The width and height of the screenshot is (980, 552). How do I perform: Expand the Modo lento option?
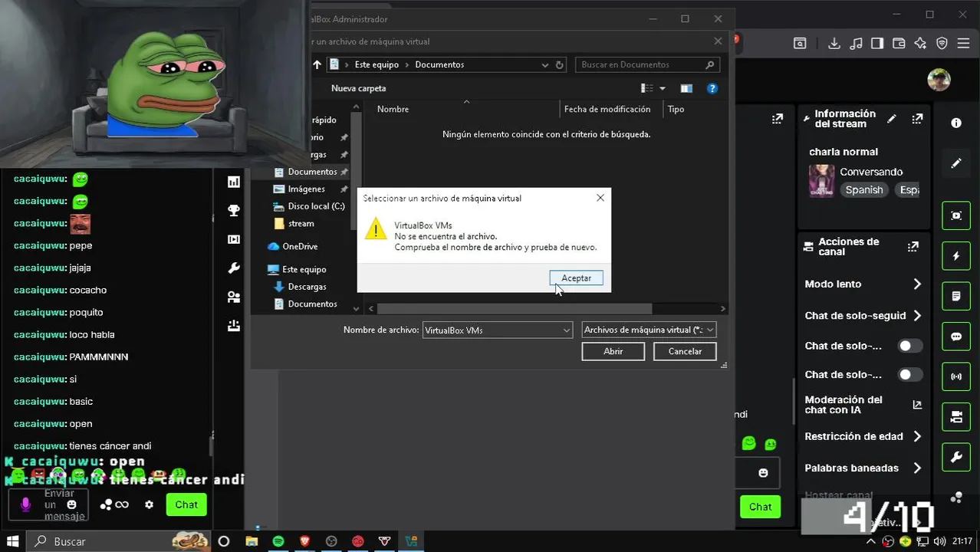click(917, 284)
